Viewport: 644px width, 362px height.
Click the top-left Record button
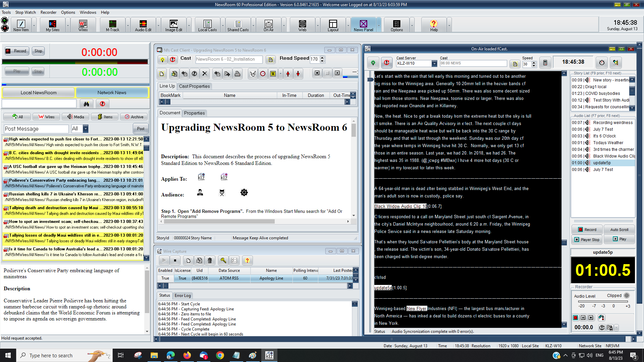pos(17,51)
